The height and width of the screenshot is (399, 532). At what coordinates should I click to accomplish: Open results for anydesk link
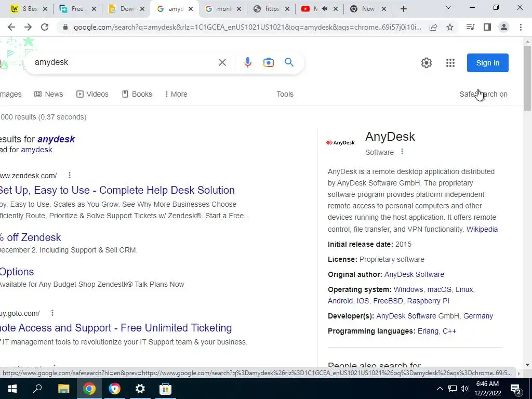coord(56,139)
